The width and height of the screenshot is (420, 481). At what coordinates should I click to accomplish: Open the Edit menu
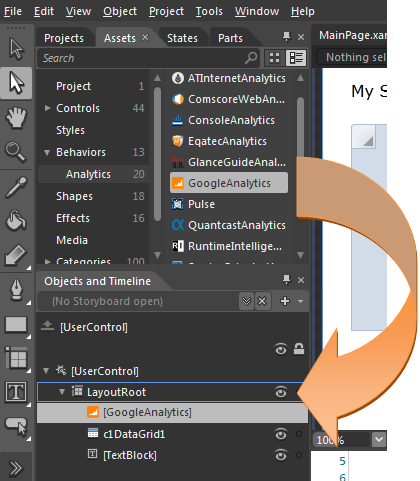point(44,11)
